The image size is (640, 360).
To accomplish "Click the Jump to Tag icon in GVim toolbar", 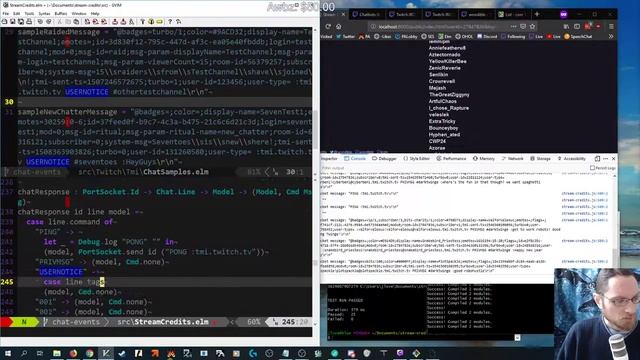I will [x=160, y=21].
